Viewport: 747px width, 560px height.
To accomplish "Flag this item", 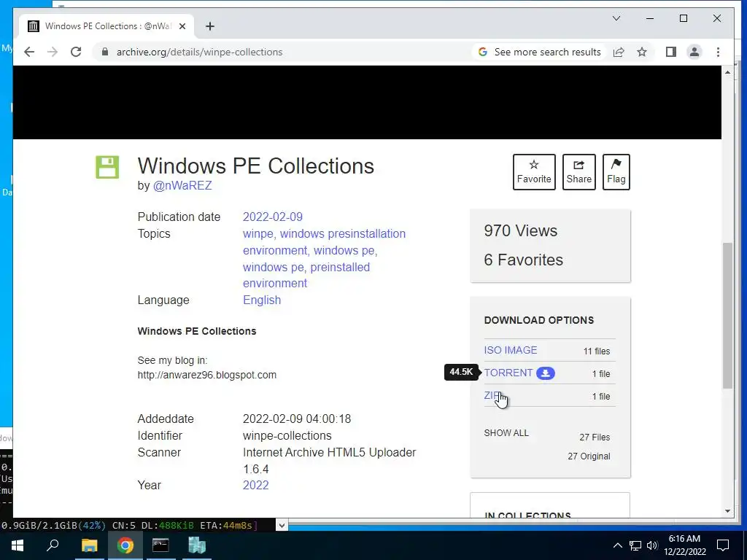I will click(616, 172).
